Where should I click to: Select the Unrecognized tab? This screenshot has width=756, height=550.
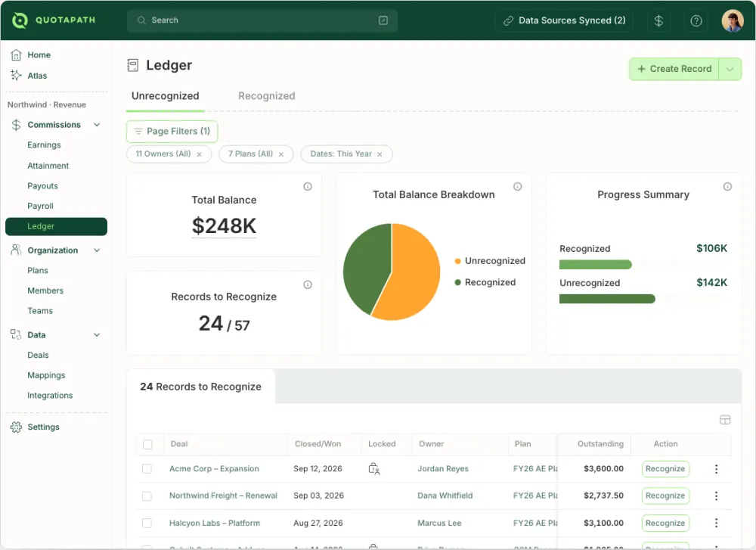click(166, 96)
